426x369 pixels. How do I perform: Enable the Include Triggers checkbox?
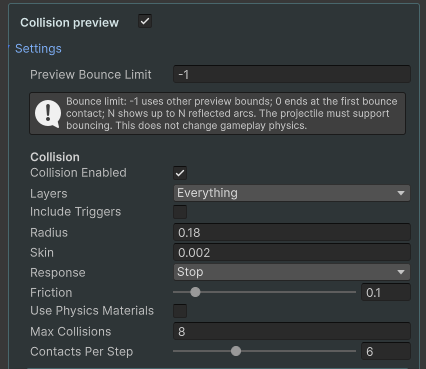(180, 212)
